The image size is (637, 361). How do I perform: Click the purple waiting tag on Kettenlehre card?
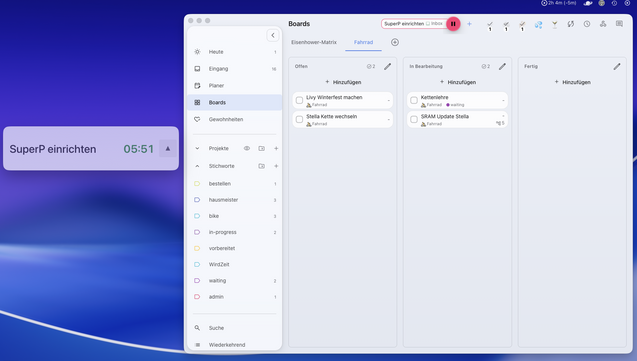point(455,105)
